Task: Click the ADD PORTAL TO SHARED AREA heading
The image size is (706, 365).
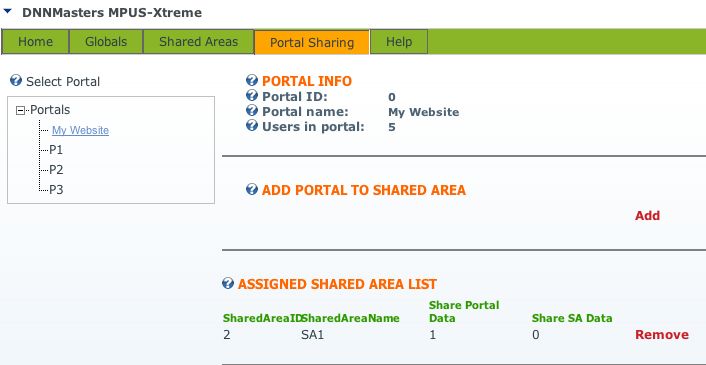Action: click(364, 190)
